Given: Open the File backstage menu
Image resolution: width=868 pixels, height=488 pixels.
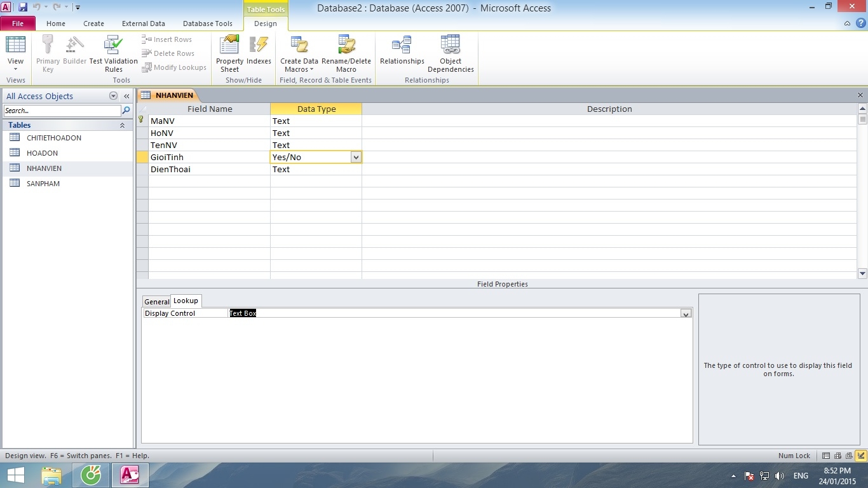Looking at the screenshot, I should coord(17,24).
